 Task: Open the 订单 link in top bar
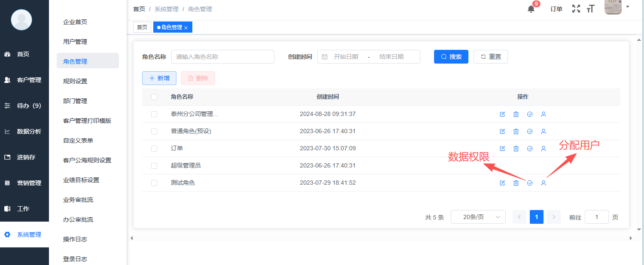556,9
